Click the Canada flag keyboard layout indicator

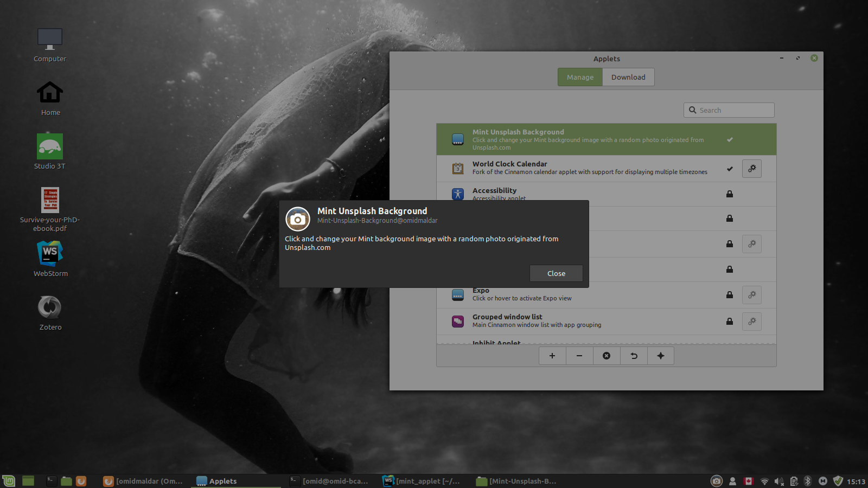(749, 481)
